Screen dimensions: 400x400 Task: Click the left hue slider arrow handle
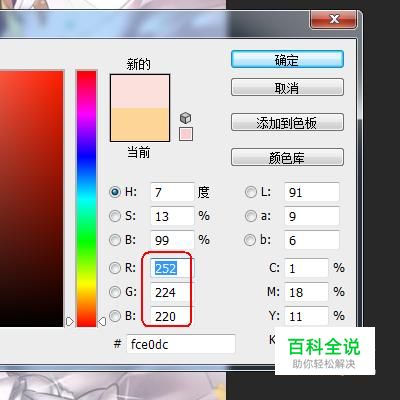pyautogui.click(x=69, y=322)
